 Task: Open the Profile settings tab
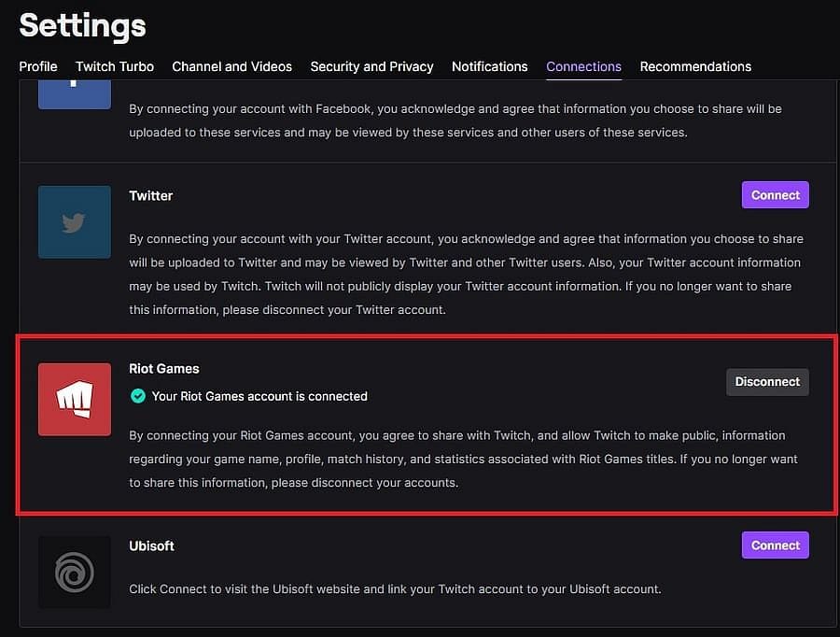(x=38, y=66)
